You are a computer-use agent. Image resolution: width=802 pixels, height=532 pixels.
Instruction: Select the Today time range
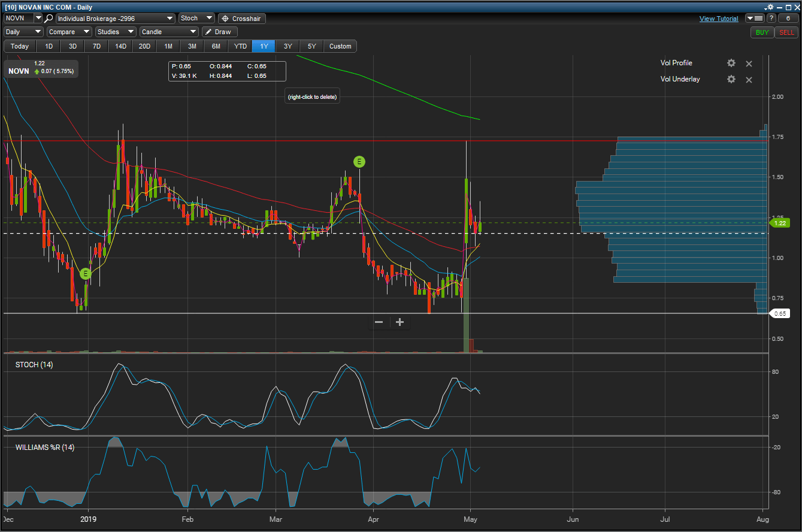[x=20, y=46]
